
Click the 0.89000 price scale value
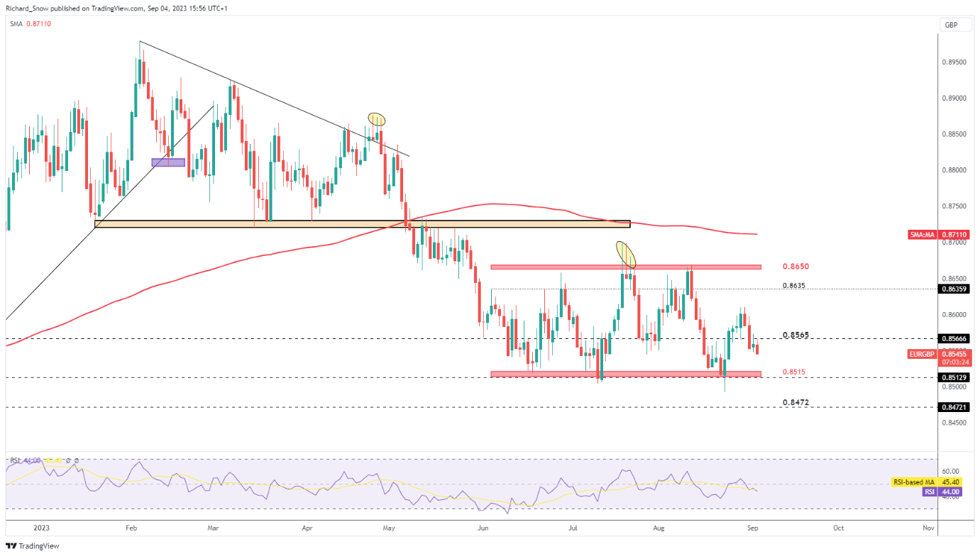[x=954, y=98]
